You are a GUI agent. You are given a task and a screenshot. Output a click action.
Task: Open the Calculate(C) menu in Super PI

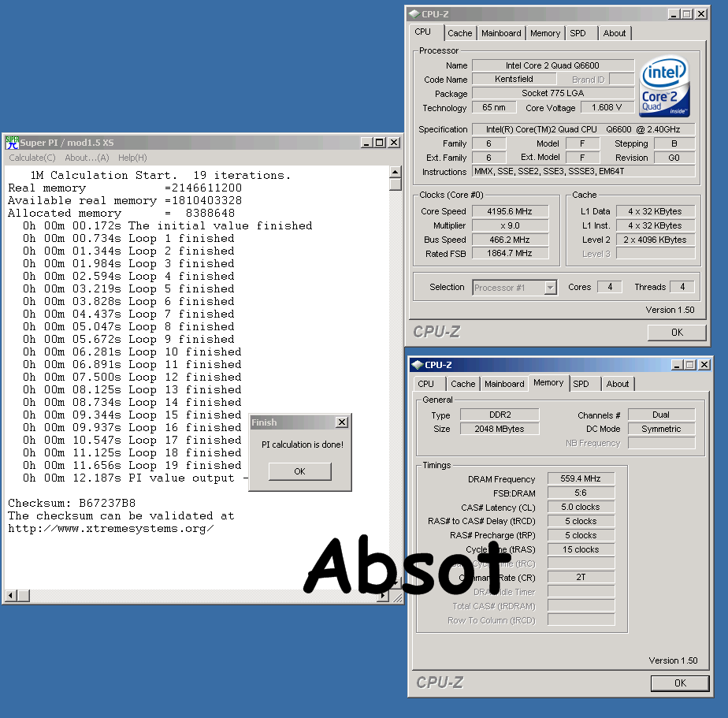(32, 158)
